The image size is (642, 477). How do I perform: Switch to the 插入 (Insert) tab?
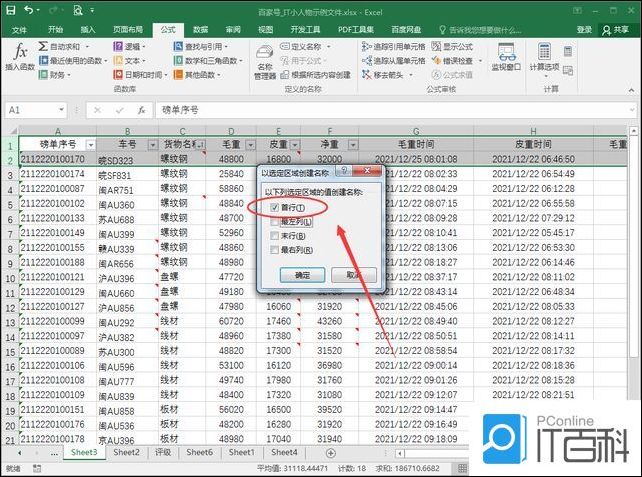pyautogui.click(x=88, y=29)
